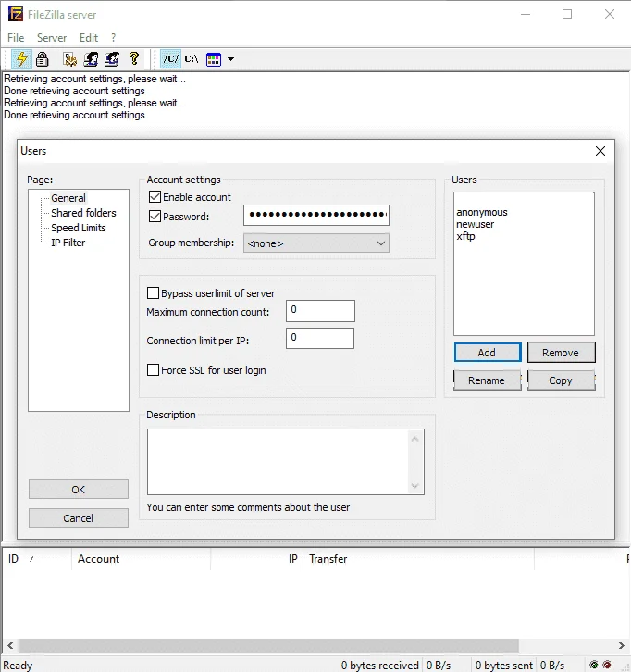Close the Users dialog with the X
This screenshot has width=631, height=672.
600,151
